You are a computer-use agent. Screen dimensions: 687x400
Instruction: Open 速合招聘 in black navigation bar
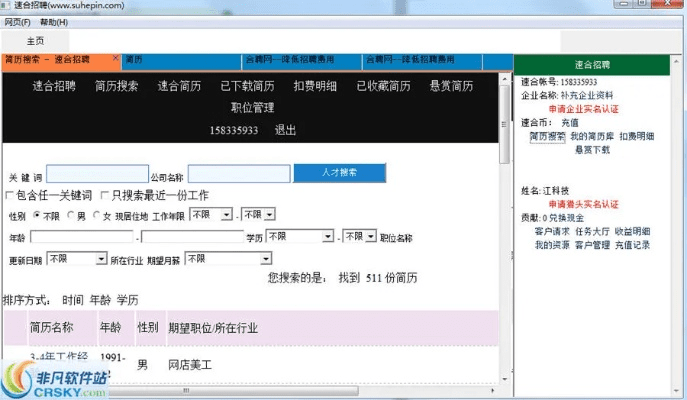54,86
